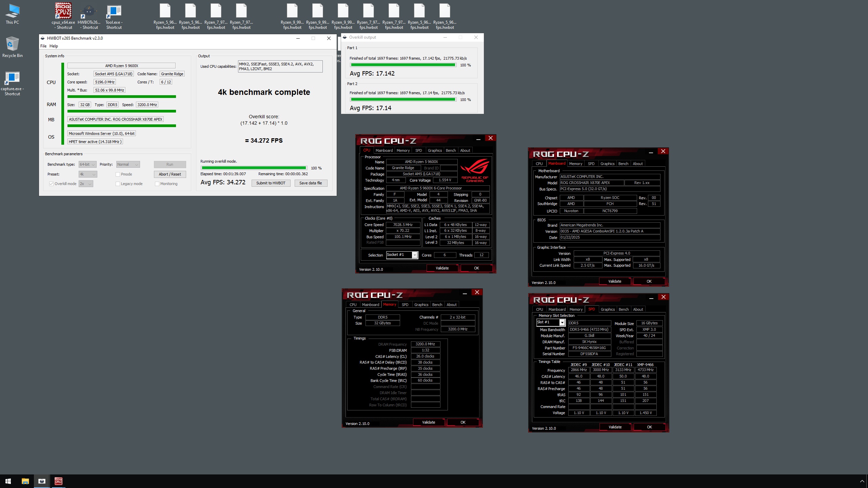Click the Part 2 progress bar
The height and width of the screenshot is (488, 868).
click(x=403, y=100)
